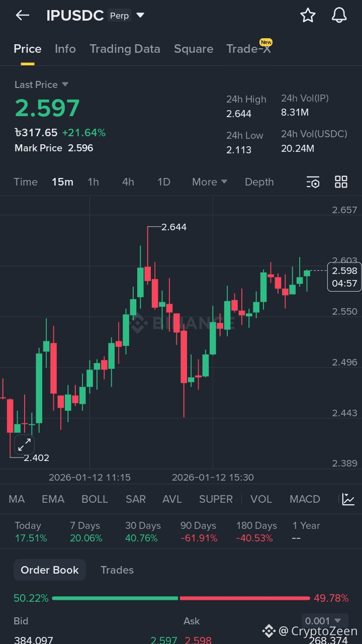Tap the 2.597 last price value

47,108
